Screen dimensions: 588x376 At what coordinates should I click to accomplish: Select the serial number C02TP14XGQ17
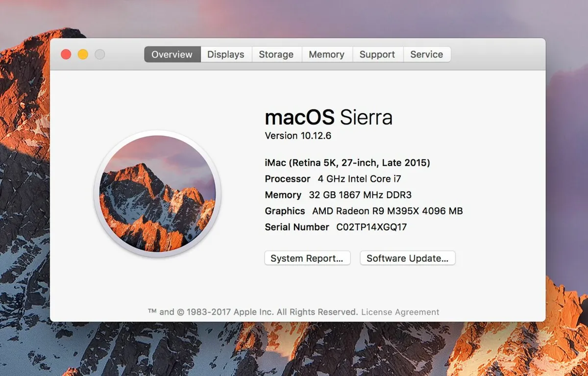[371, 227]
